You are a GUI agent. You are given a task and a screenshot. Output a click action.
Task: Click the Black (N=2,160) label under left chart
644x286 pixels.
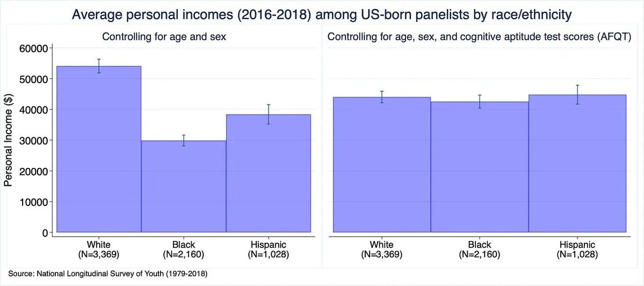click(x=184, y=249)
